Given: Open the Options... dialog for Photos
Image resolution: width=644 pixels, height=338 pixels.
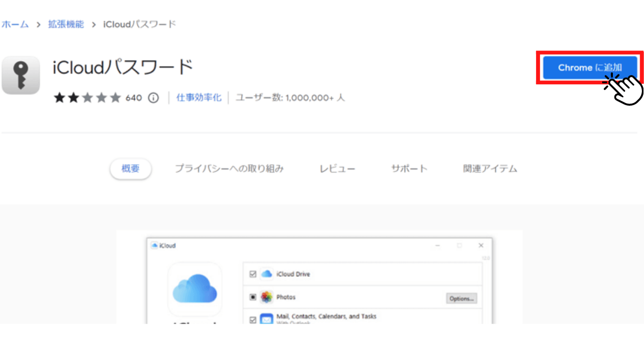Looking at the screenshot, I should (461, 298).
